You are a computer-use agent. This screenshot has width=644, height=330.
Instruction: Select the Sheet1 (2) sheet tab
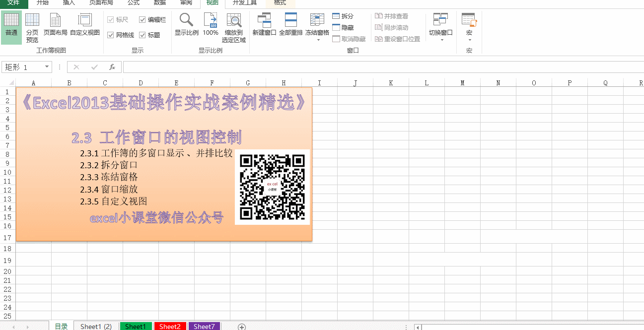pos(96,326)
